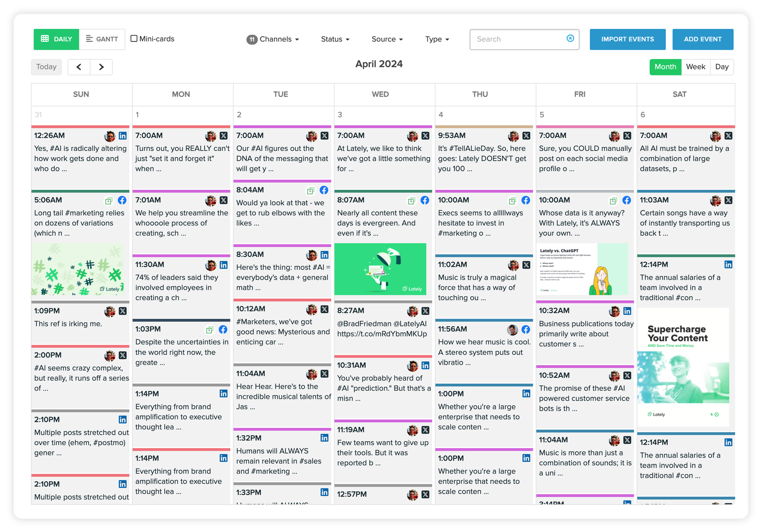Click the Search input field
This screenshot has width=762, height=532.
(x=518, y=39)
